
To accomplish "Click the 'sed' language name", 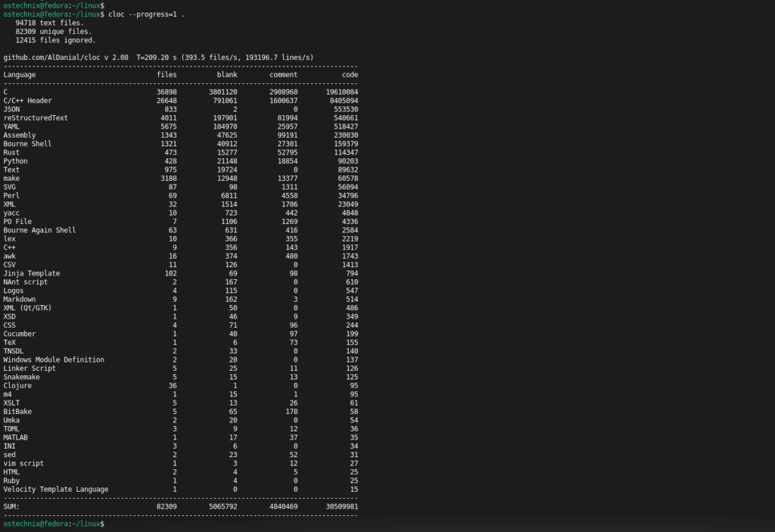I will 9,455.
